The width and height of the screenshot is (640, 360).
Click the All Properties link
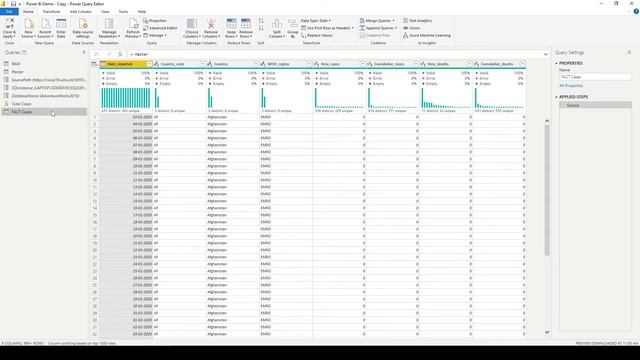pyautogui.click(x=571, y=86)
